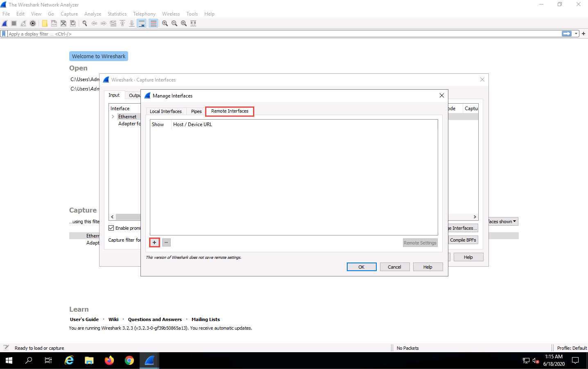588x369 pixels.
Task: Open Firefox from the taskbar
Action: coord(109,360)
